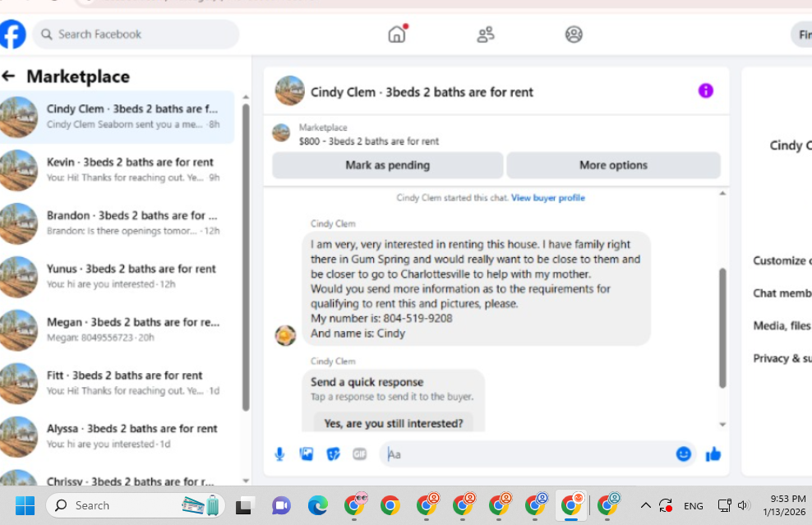Click Cindy Clem chat header avatar

coord(289,90)
